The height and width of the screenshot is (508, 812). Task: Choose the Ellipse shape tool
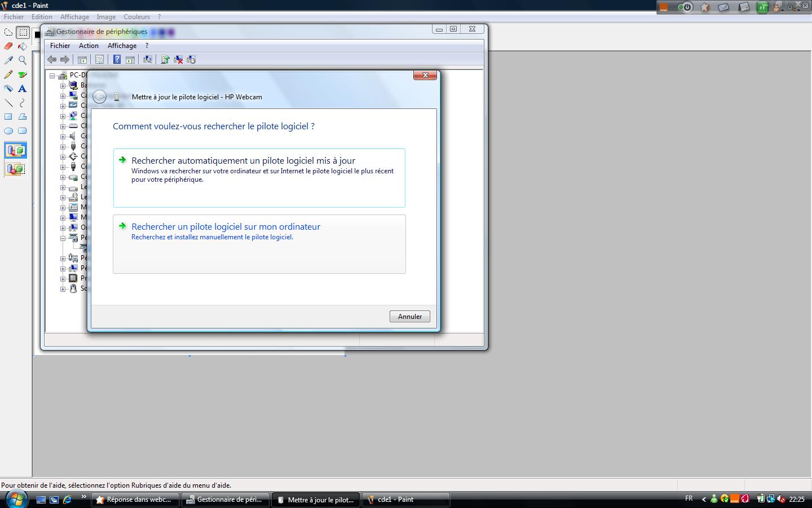pyautogui.click(x=8, y=131)
